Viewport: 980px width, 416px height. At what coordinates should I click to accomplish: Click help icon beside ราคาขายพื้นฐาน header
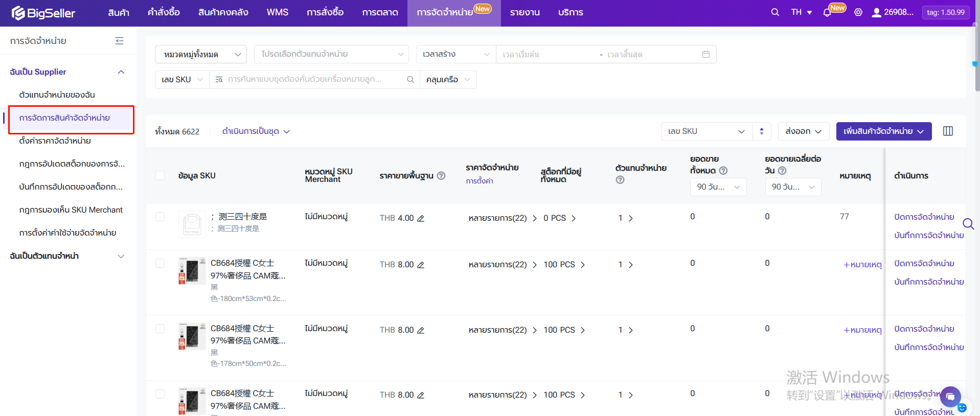[x=441, y=176]
